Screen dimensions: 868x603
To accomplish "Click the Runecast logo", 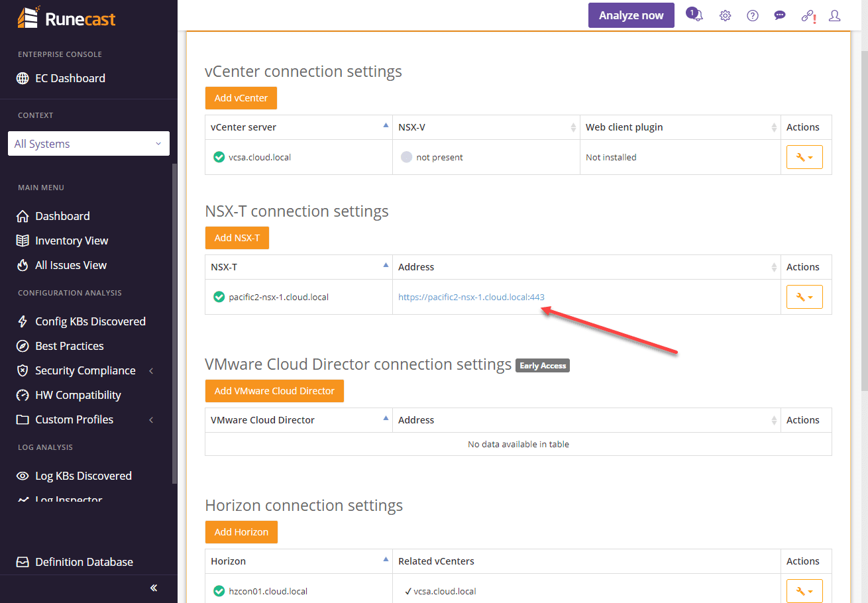I will 66,18.
